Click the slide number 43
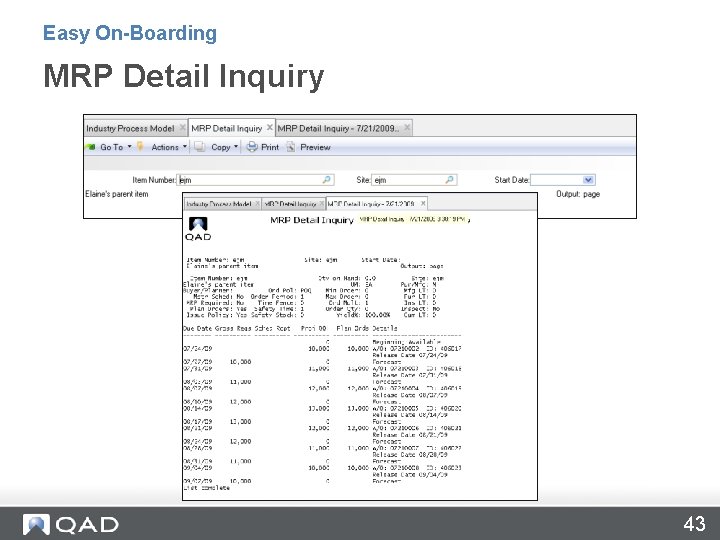The image size is (720, 540). click(694, 524)
